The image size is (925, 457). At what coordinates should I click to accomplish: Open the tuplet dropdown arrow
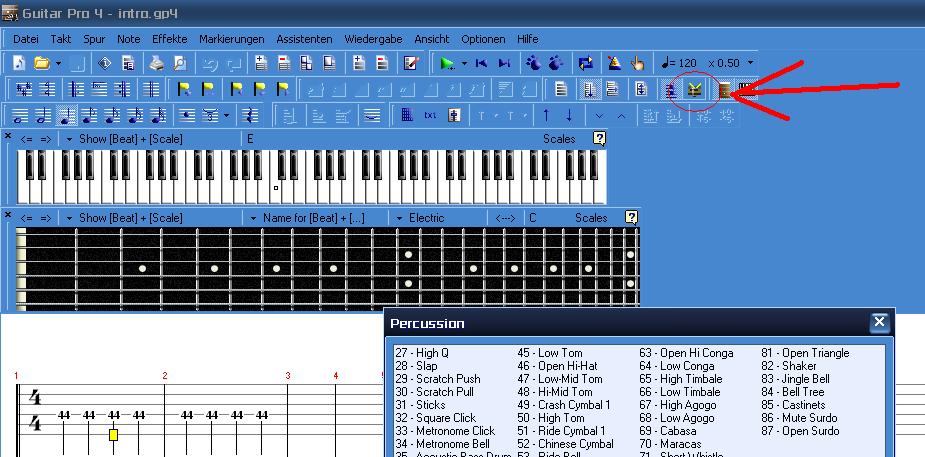(x=227, y=116)
